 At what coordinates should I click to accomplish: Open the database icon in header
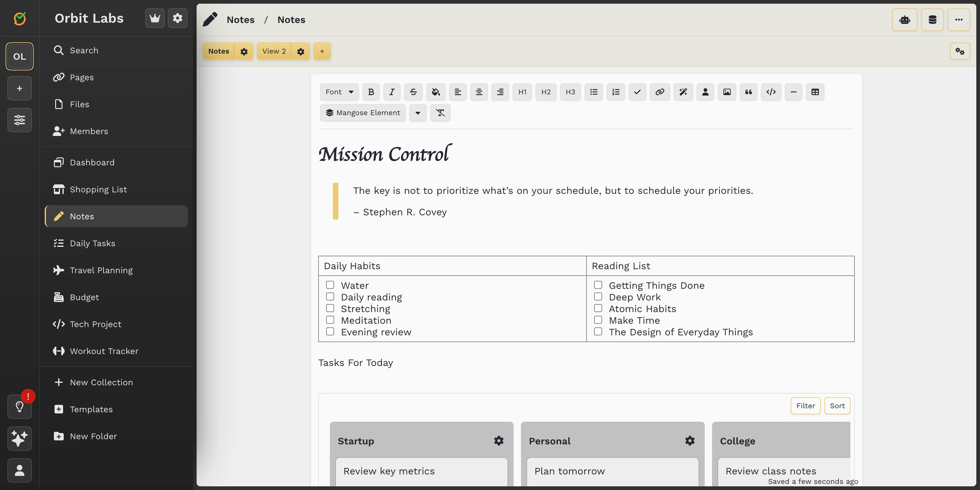[x=933, y=20]
